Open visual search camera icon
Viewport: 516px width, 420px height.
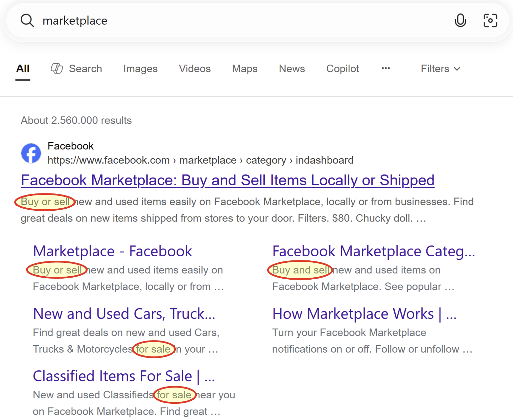click(x=490, y=21)
